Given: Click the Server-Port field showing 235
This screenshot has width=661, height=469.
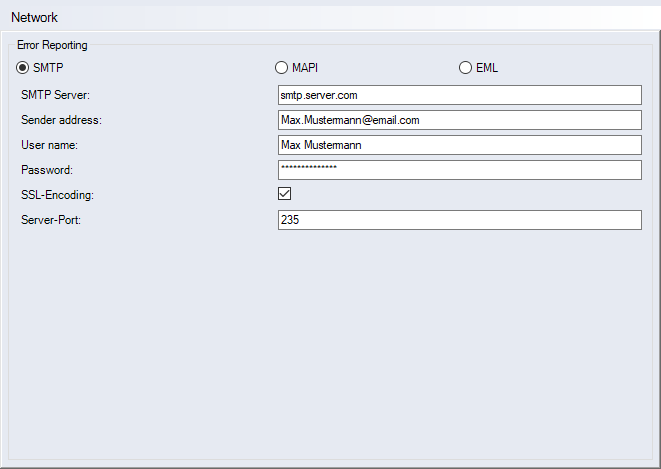Looking at the screenshot, I should coord(459,220).
